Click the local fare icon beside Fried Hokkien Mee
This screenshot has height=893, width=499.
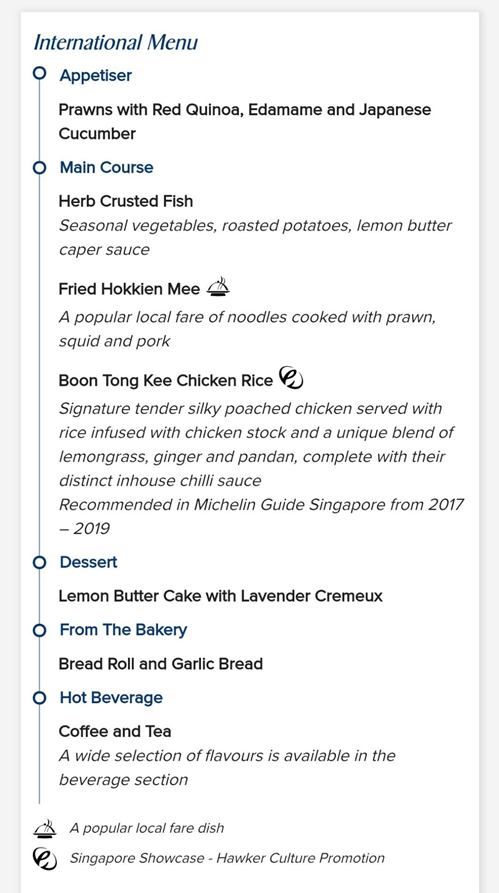[x=218, y=287]
